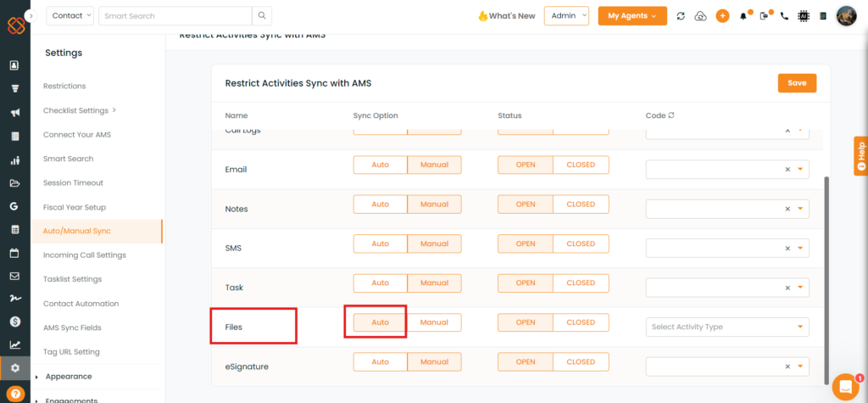This screenshot has width=868, height=403.
Task: Set Notes sync option to Auto
Action: tap(381, 204)
